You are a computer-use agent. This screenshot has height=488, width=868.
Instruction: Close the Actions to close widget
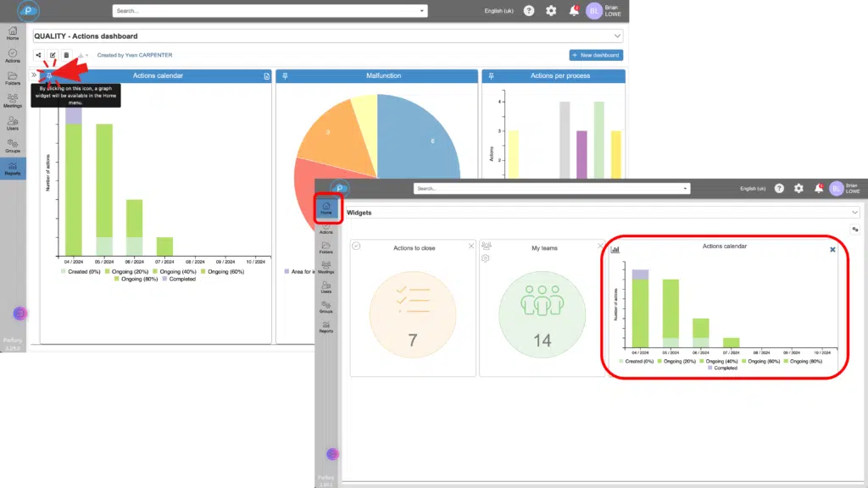coord(471,246)
